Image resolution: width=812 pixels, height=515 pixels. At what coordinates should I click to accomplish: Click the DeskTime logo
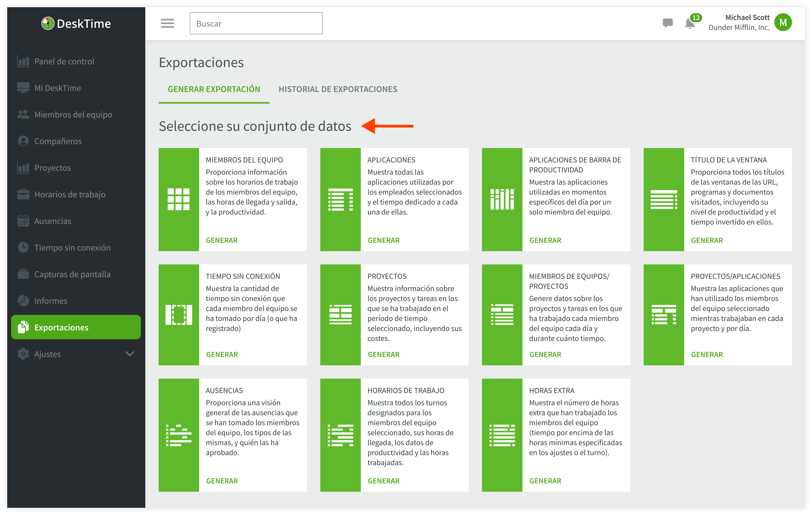76,23
